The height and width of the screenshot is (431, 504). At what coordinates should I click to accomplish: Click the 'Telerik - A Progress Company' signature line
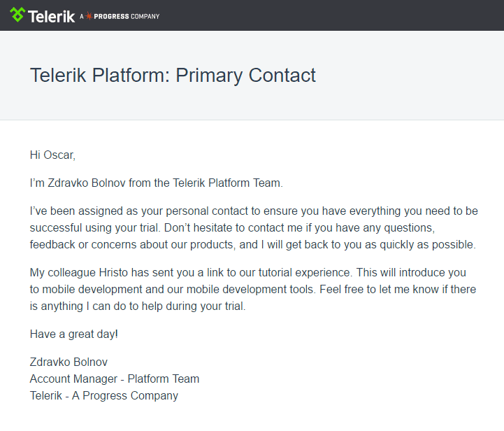click(x=104, y=395)
